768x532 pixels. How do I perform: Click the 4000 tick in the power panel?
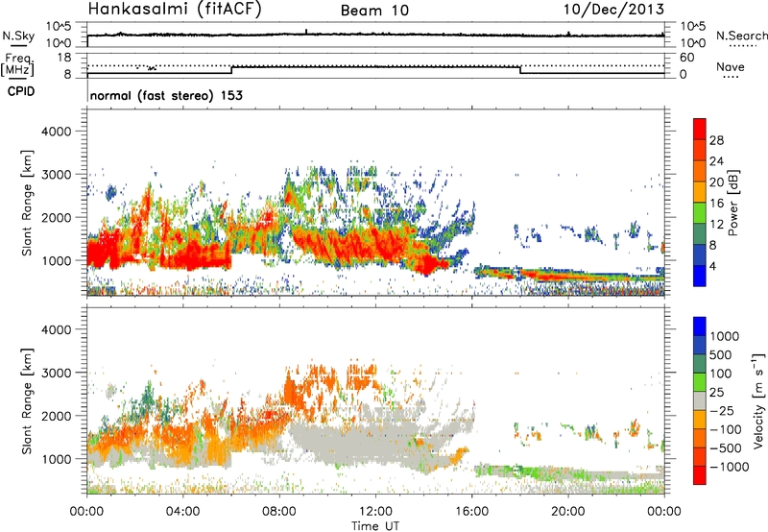pos(56,132)
